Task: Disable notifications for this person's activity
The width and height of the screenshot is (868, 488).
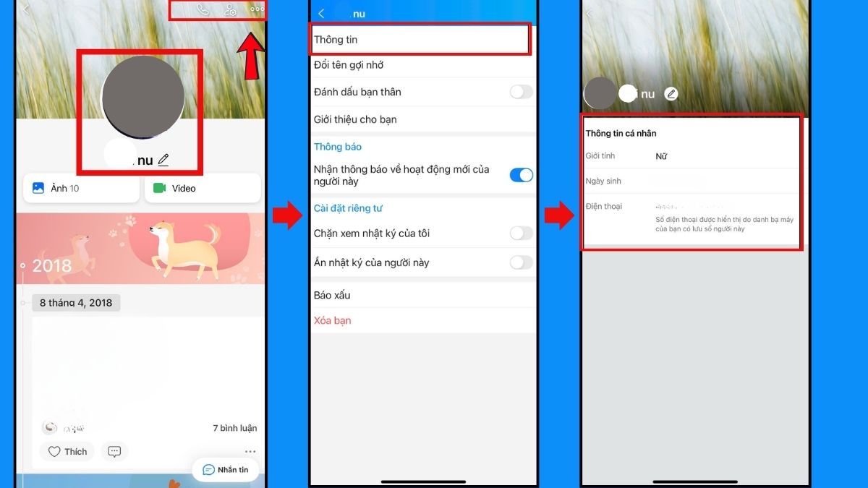Action: tap(520, 174)
